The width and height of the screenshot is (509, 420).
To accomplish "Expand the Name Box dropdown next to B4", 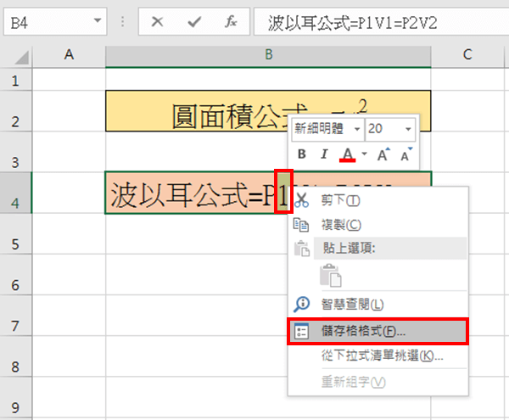I will [x=98, y=23].
